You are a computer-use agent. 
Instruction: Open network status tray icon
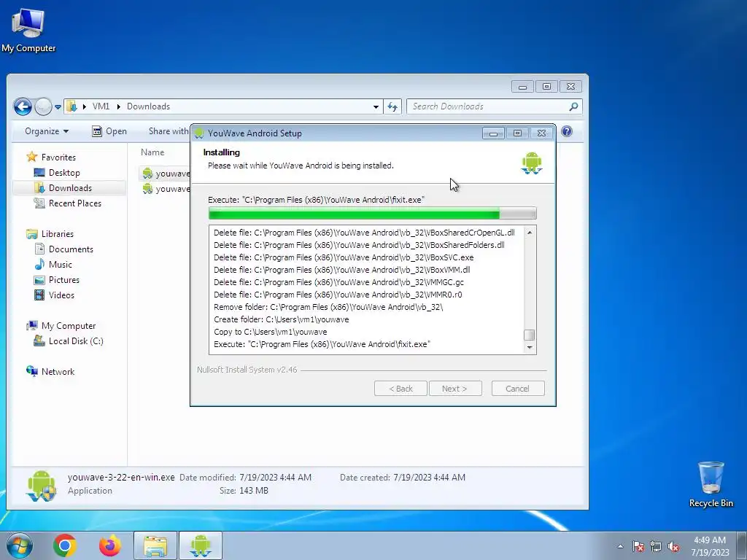[656, 546]
